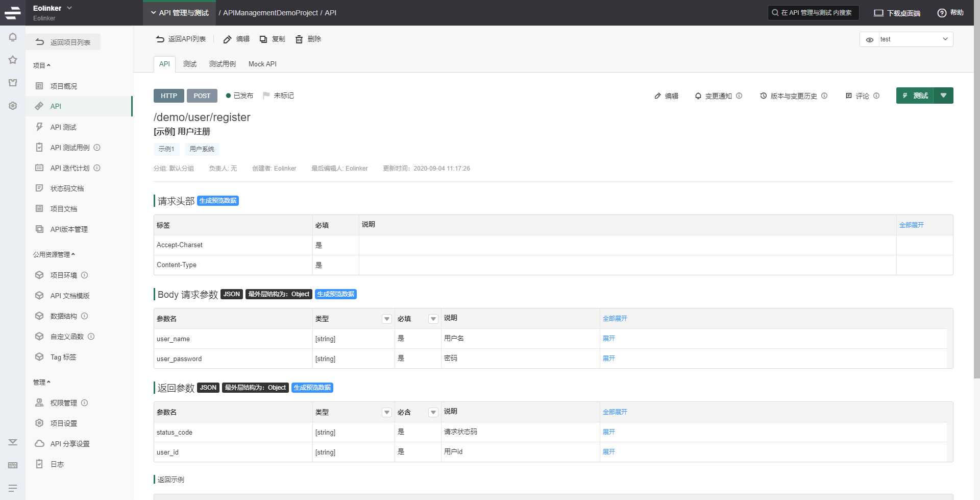Image resolution: width=980 pixels, height=500 pixels.
Task: Open test environment dropdown
Action: (x=916, y=39)
